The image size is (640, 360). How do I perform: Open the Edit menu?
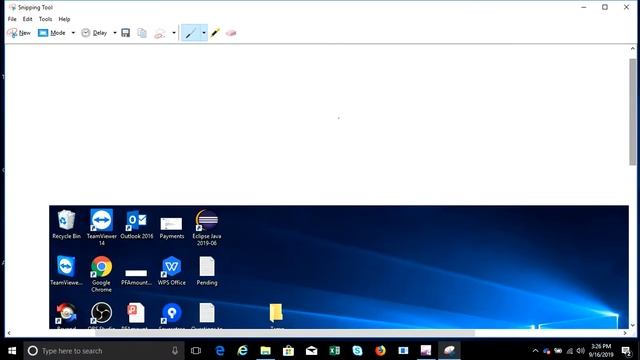(27, 19)
